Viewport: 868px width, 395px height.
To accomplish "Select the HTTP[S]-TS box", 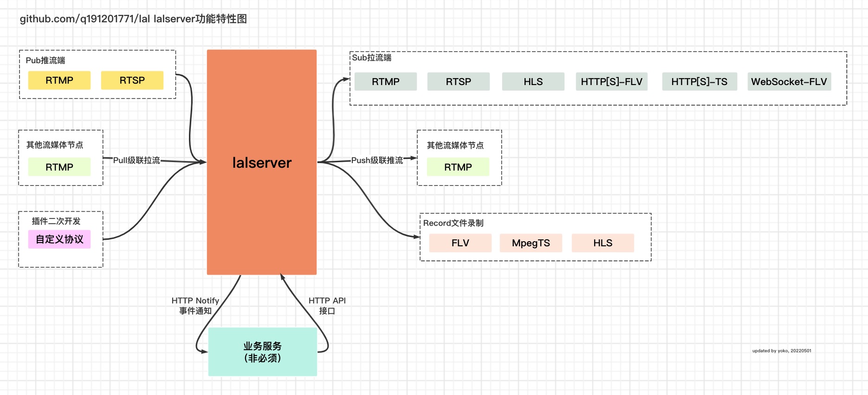I will click(x=700, y=82).
